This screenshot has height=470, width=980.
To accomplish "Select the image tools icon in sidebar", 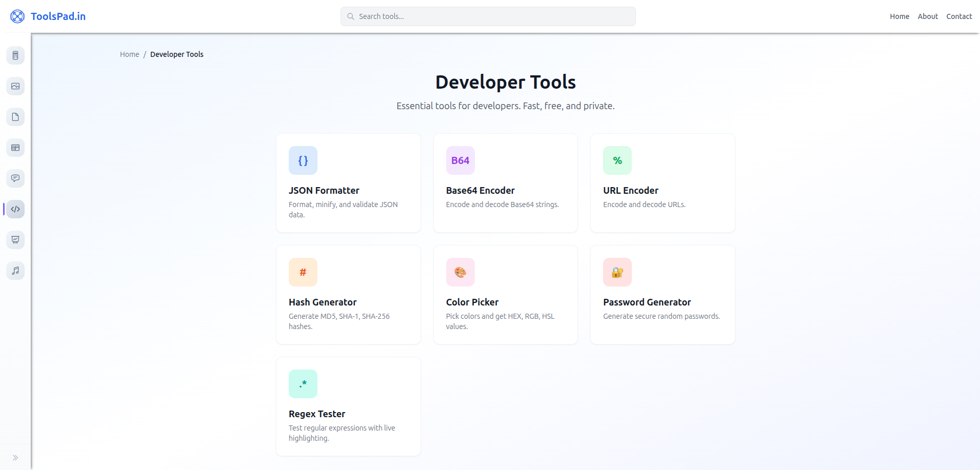I will [15, 86].
